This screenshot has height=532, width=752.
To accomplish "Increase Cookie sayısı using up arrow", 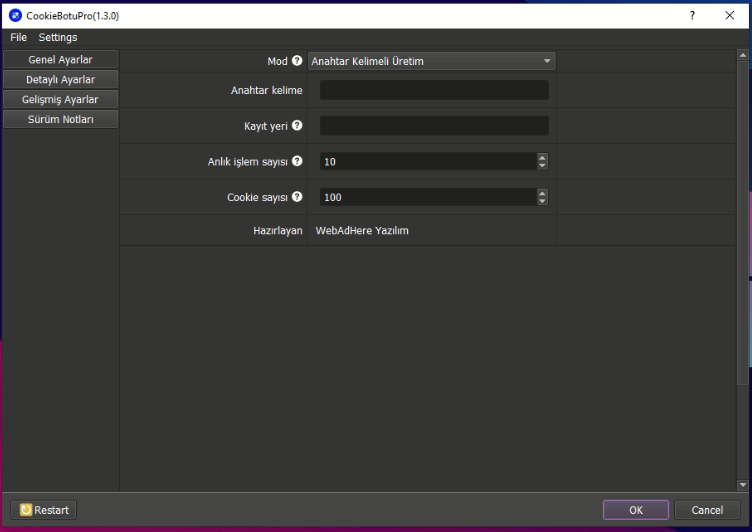I will pos(542,193).
